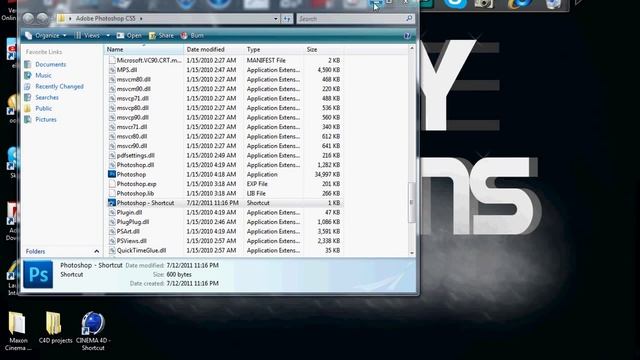
Task: Click Open in the toolbar
Action: [129, 36]
